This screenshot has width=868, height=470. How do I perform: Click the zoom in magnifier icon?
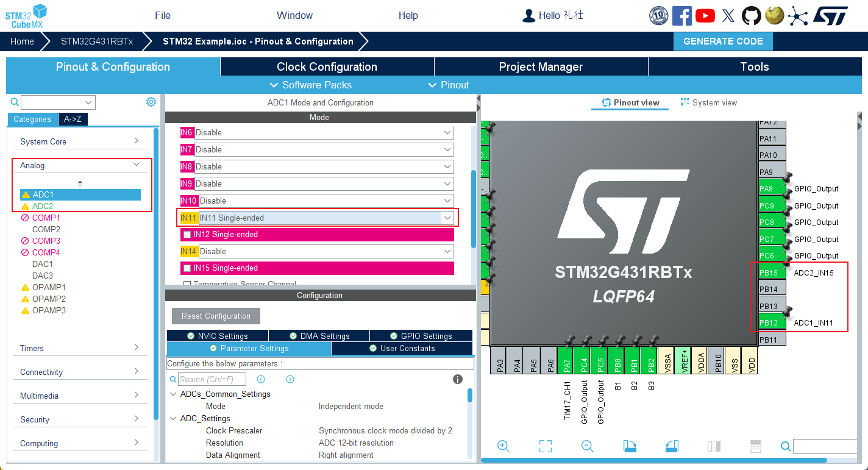(503, 446)
